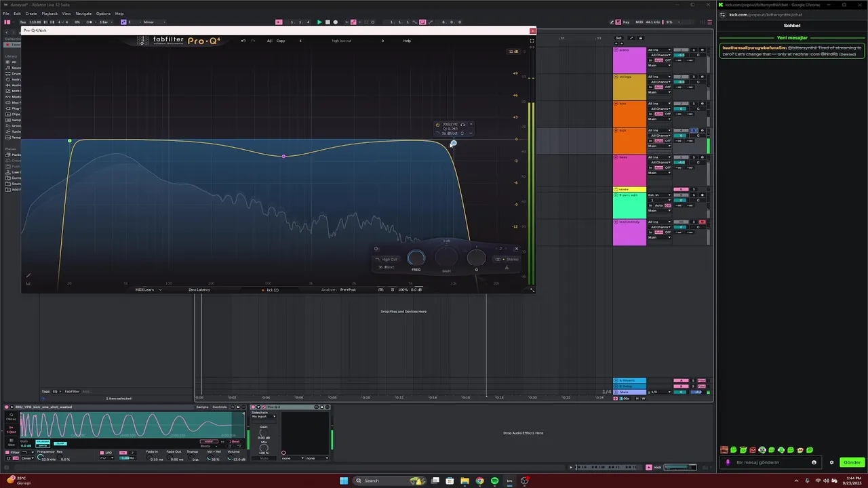
Task: Open the File menu in Ableton
Action: click(x=6, y=14)
